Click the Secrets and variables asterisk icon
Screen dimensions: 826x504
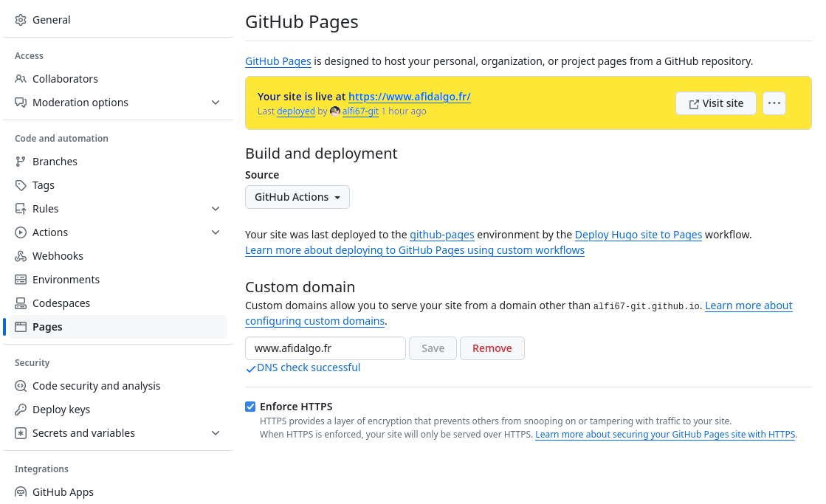pos(21,433)
